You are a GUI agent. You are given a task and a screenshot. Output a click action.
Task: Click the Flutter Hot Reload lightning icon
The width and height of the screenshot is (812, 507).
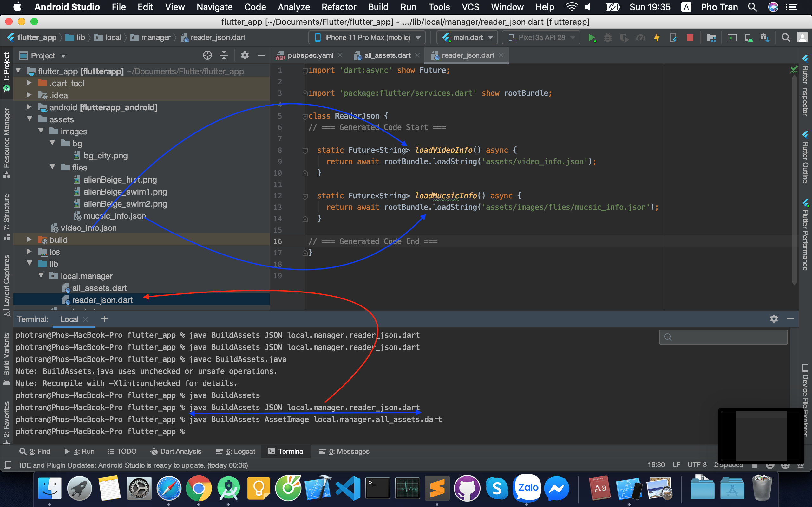pos(657,38)
